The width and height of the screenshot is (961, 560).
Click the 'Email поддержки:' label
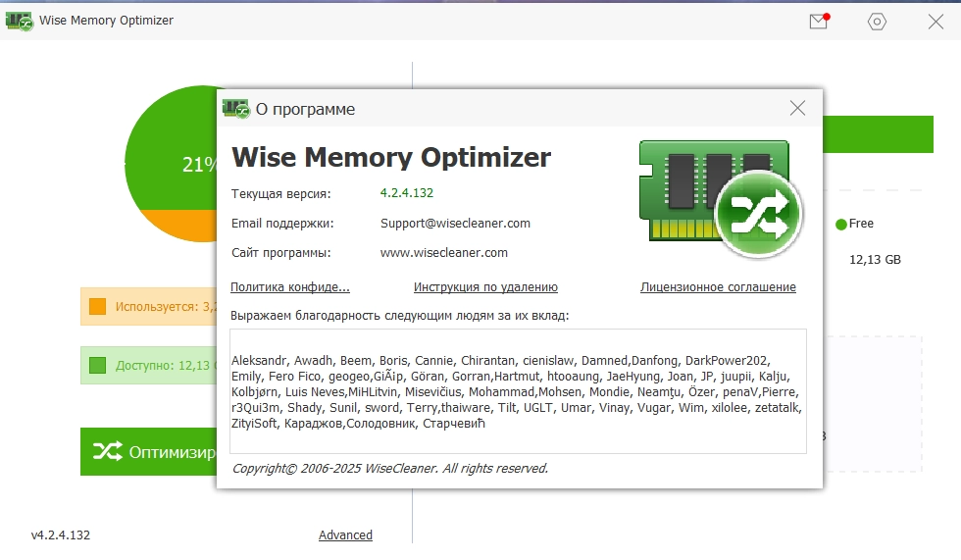(x=282, y=223)
